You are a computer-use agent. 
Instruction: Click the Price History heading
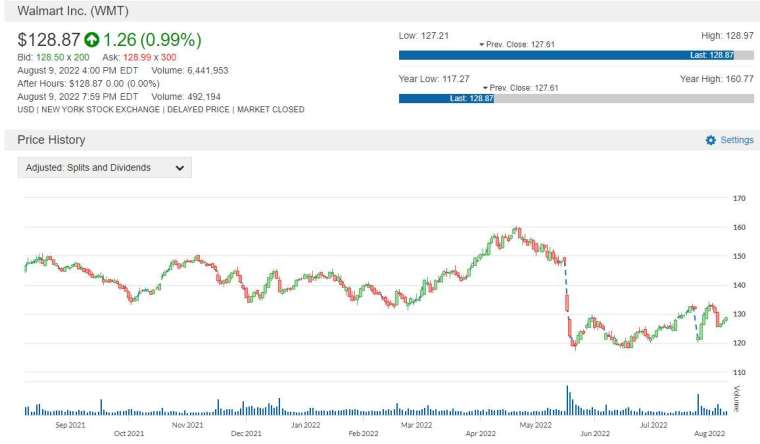tap(51, 140)
